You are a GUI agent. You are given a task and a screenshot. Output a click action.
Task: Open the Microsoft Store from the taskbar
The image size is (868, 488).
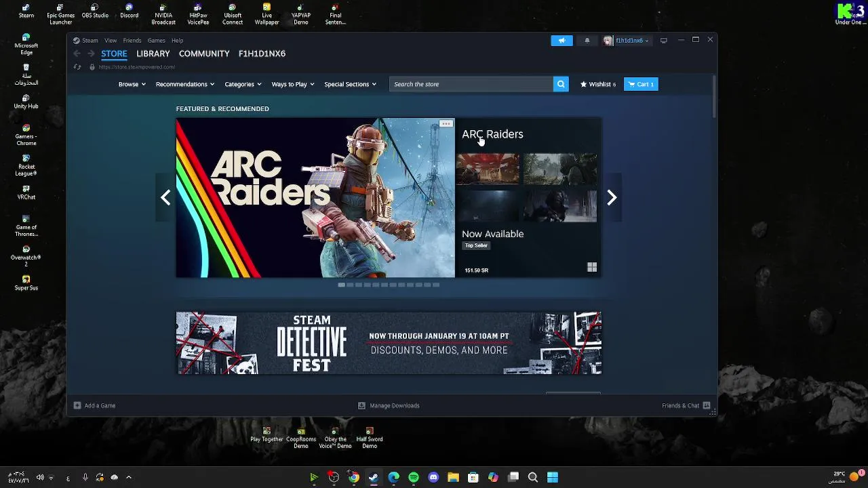(x=473, y=477)
